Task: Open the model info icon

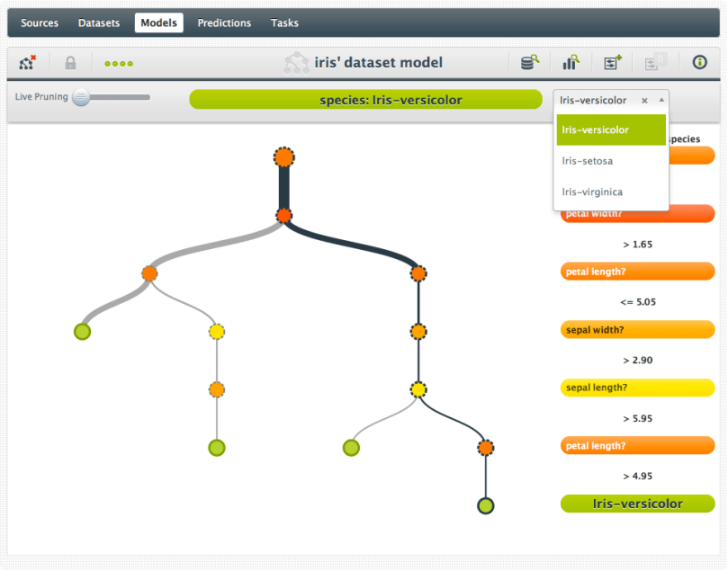Action: click(x=699, y=63)
